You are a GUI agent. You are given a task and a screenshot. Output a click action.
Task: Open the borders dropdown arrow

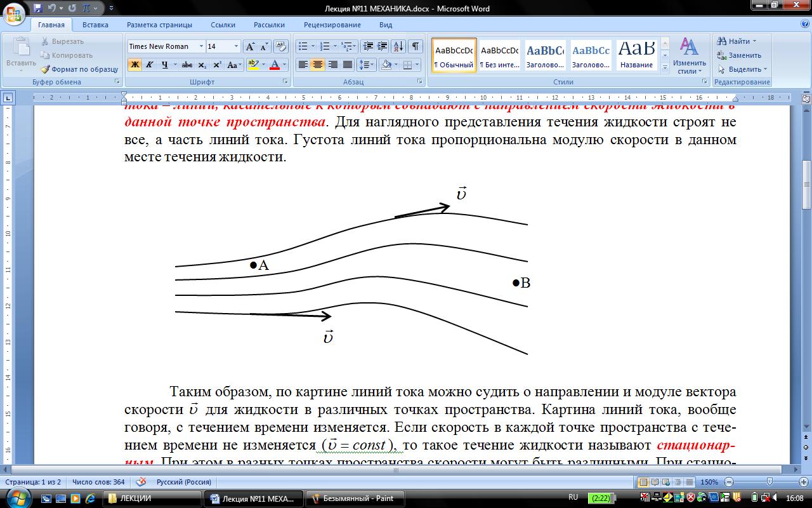tap(417, 65)
